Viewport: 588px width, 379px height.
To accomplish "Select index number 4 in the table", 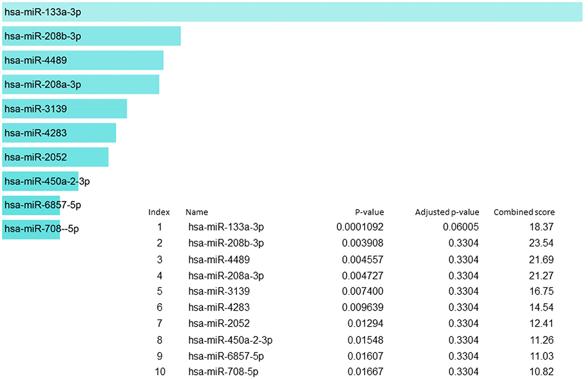I will tap(160, 276).
